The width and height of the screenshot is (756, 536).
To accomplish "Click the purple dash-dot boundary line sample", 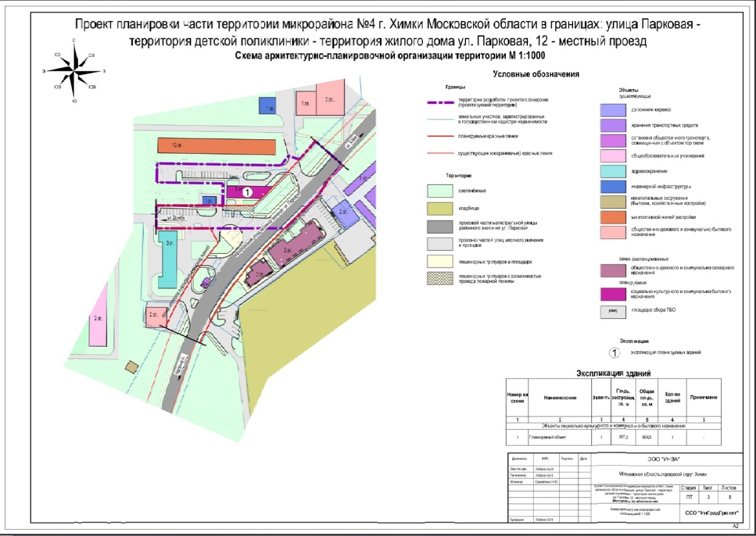I will pos(441,103).
